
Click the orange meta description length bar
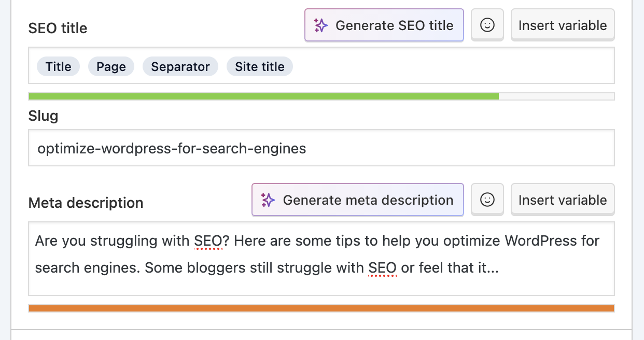pyautogui.click(x=321, y=308)
